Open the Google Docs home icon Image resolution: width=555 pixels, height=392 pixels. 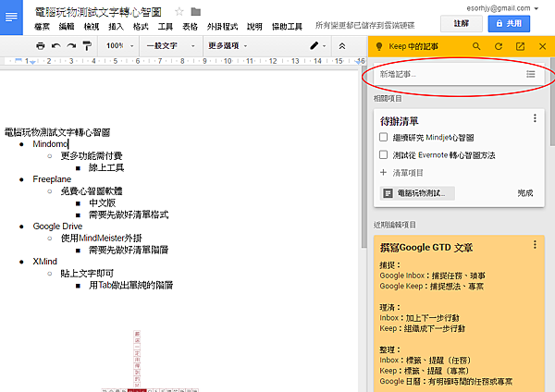click(11, 17)
